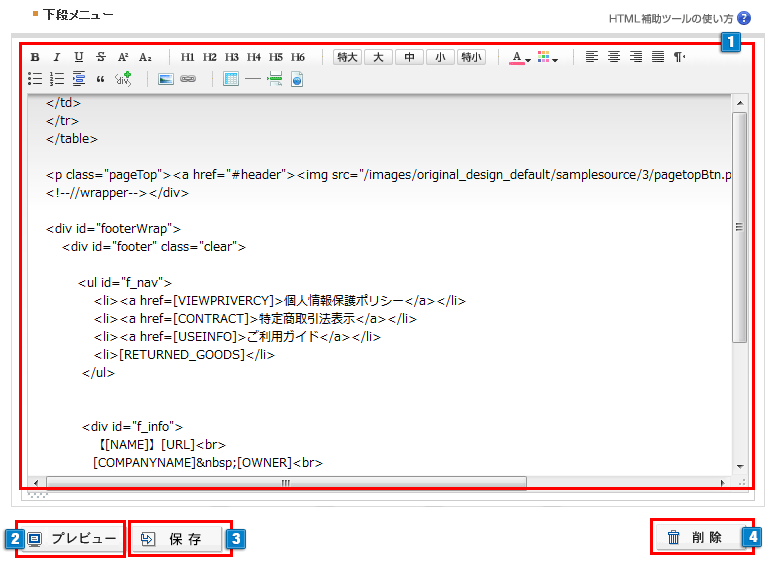This screenshot has height=566, width=780.
Task: Insert a hyperlink using the chain icon
Action: click(x=188, y=79)
